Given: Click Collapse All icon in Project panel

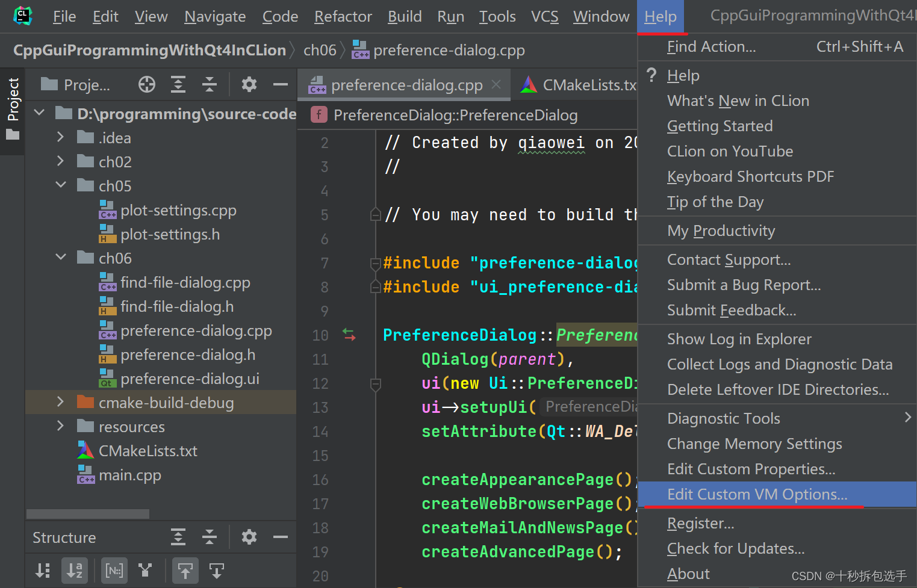Looking at the screenshot, I should (210, 85).
